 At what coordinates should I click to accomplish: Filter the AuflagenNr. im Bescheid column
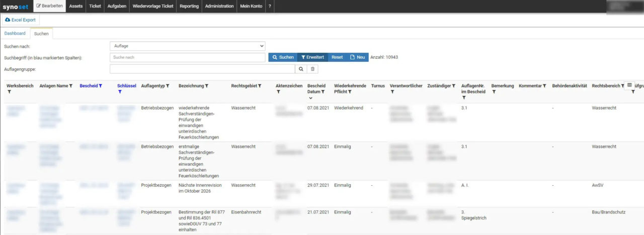pyautogui.click(x=463, y=97)
